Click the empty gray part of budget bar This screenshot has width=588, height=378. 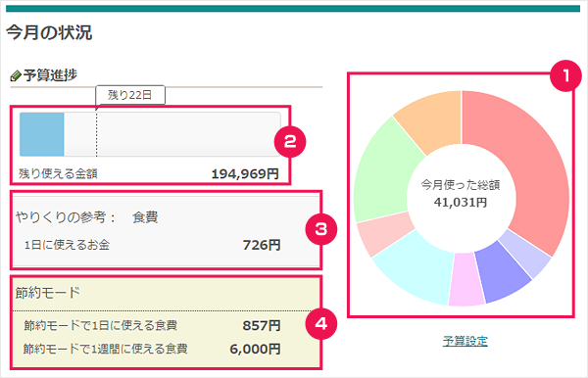[172, 134]
